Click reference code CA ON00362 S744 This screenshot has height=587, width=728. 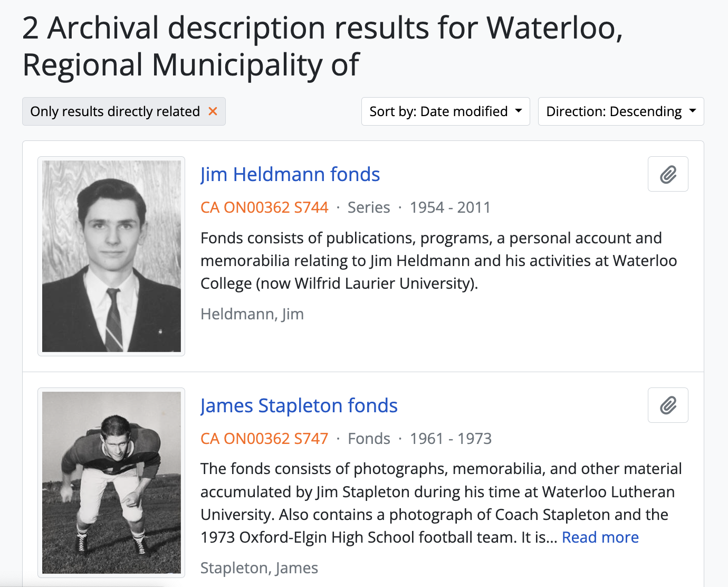(264, 207)
